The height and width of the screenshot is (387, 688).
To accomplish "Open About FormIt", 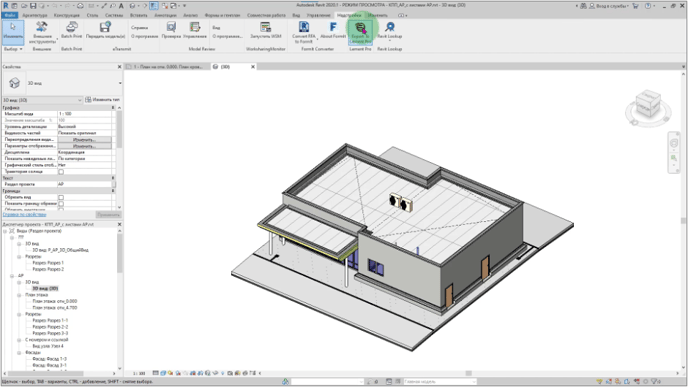I will [333, 30].
